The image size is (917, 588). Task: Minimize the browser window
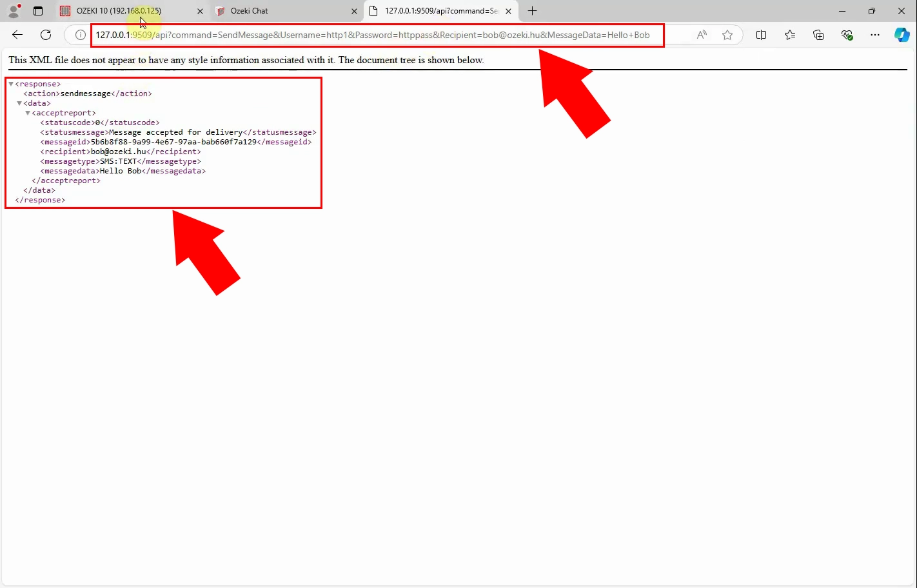(842, 11)
